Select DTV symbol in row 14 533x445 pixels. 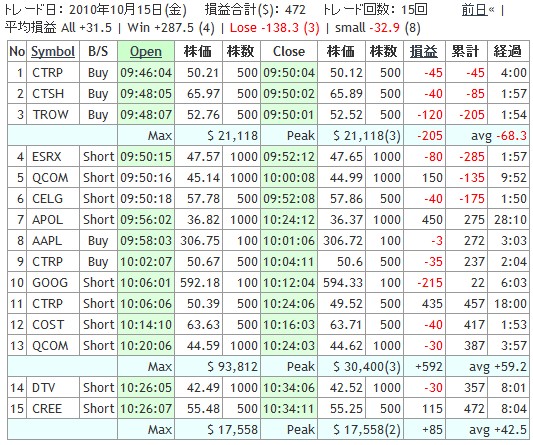44,388
